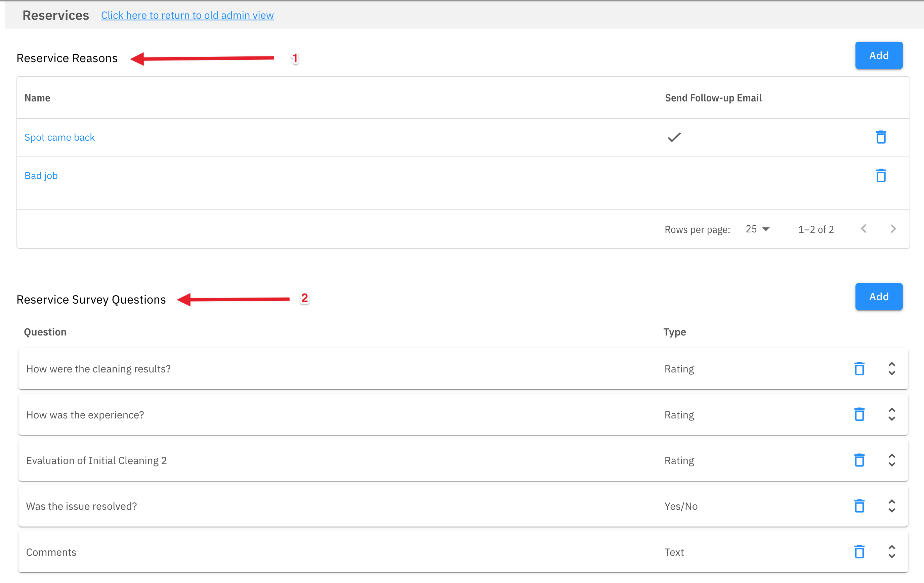Screen dimensions: 924x583
Task: Open the rows per page dropdown
Action: point(757,229)
